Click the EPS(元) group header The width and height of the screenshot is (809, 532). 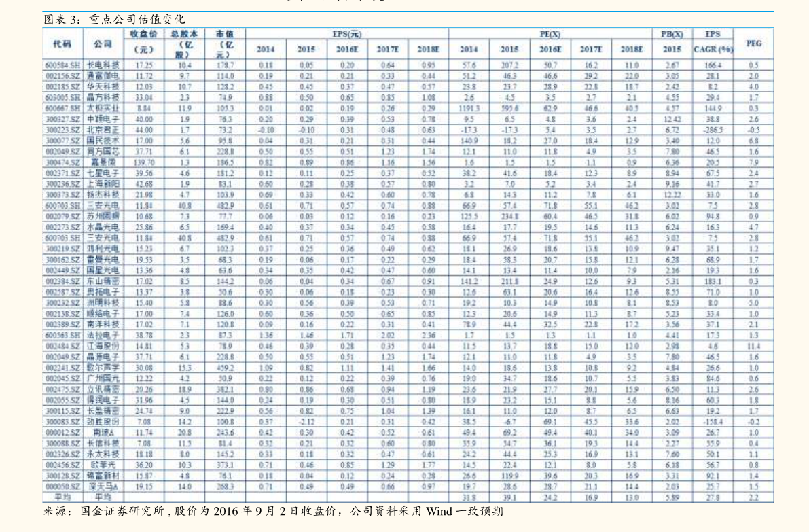(346, 33)
